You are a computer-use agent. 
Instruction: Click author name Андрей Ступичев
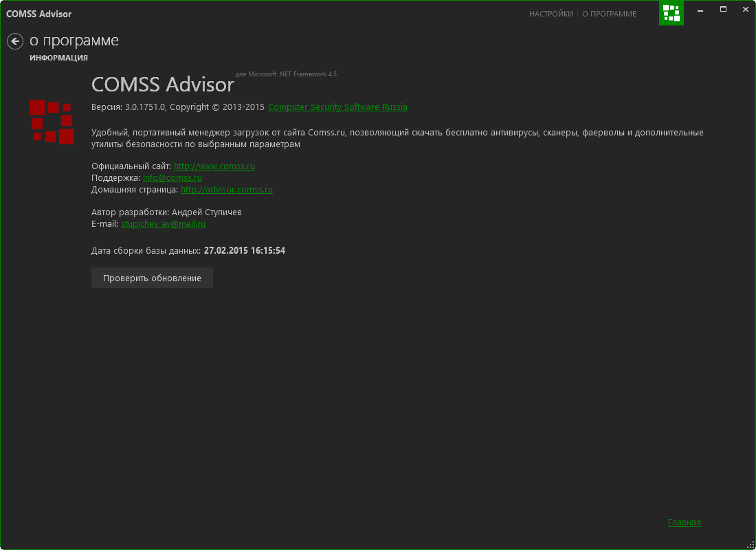point(206,212)
